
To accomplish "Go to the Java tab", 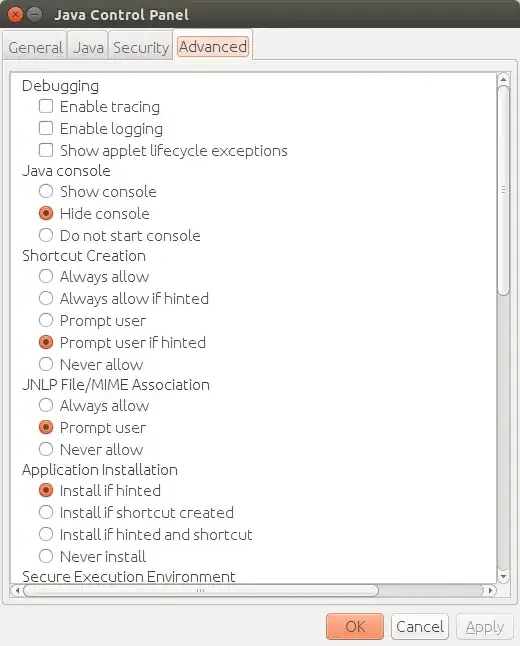I will pos(88,47).
